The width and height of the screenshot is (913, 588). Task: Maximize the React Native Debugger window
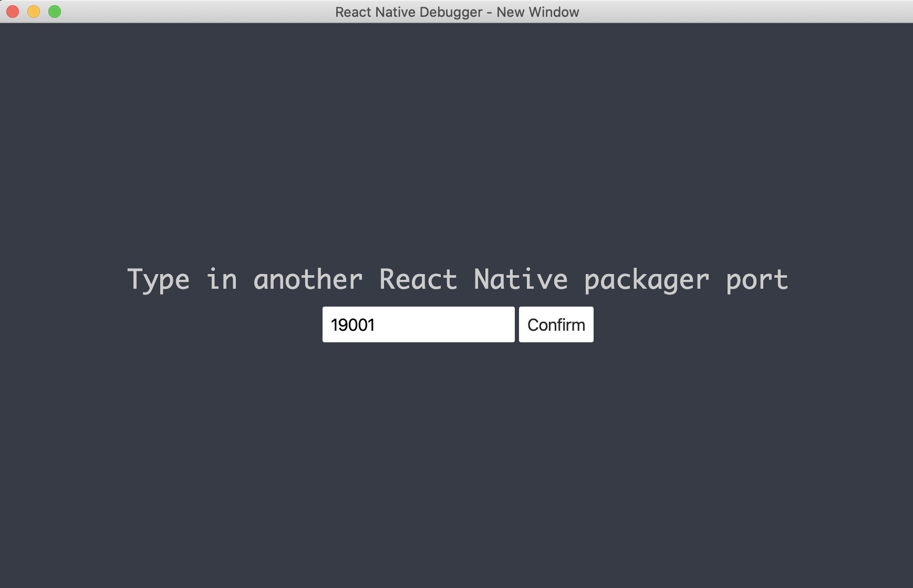click(x=55, y=12)
